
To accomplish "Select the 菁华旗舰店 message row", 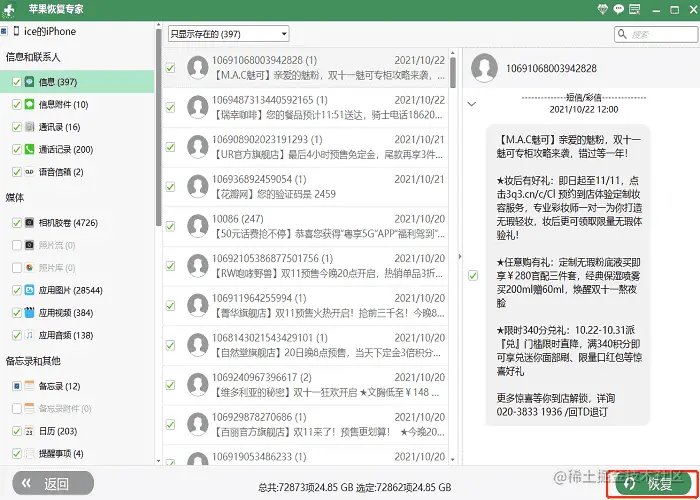I will pyautogui.click(x=305, y=306).
